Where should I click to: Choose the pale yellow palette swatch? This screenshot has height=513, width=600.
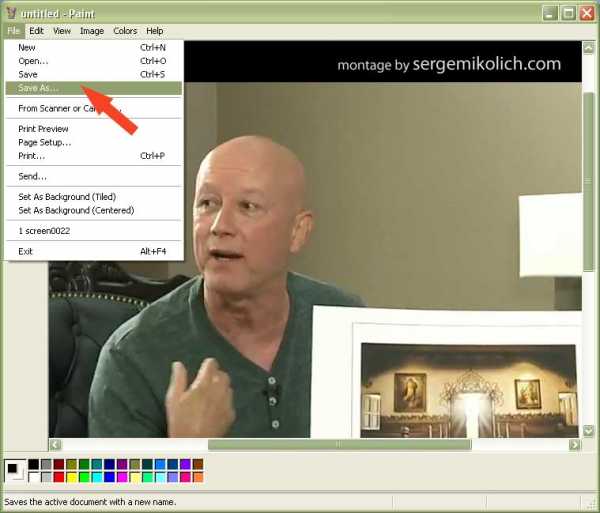pos(135,477)
